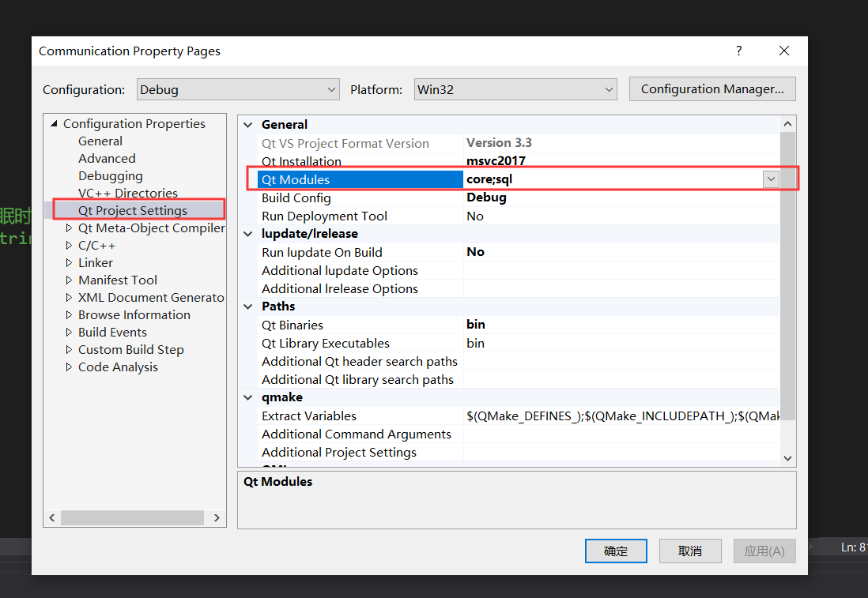Click the help question mark icon
The width and height of the screenshot is (868, 598).
pos(738,51)
